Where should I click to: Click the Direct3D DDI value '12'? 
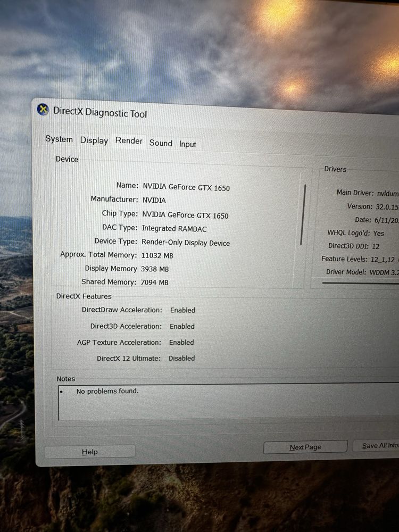pyautogui.click(x=376, y=246)
